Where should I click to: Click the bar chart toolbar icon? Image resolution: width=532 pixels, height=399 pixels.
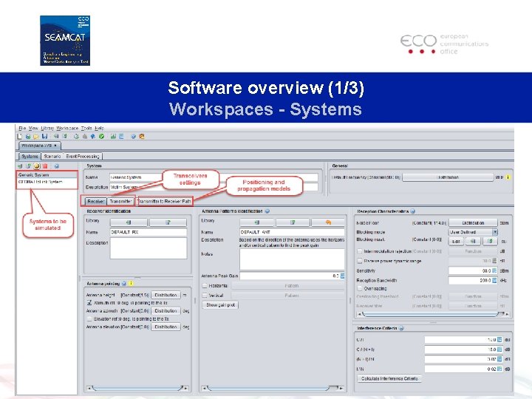click(113, 137)
